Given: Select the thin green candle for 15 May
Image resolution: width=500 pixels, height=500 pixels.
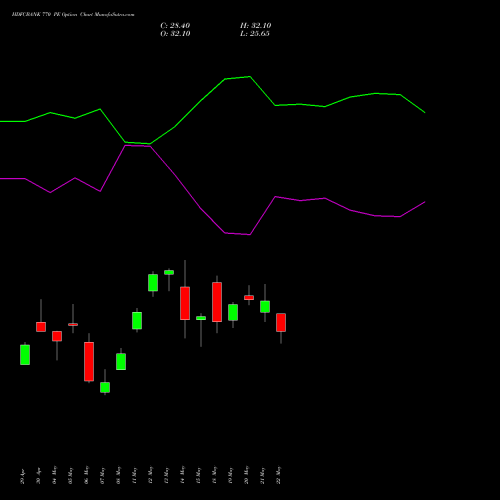Looking at the screenshot, I should (x=201, y=318).
